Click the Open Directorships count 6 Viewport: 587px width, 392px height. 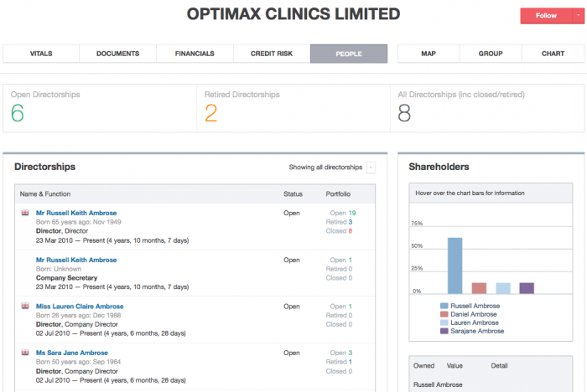click(x=18, y=113)
